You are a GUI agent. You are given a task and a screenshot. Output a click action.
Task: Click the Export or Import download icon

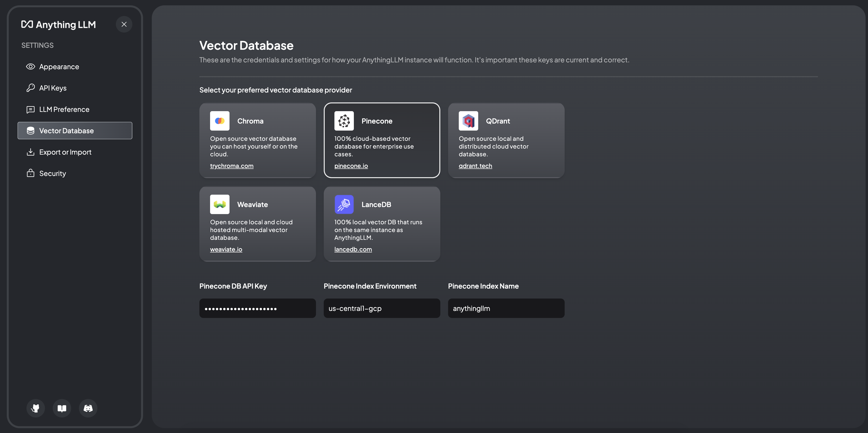point(30,152)
